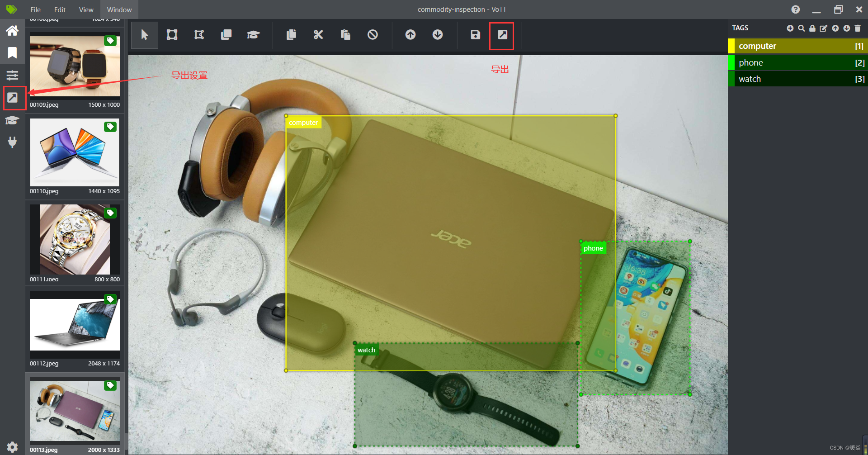
Task: Select the computer tag in the tag list
Action: click(x=798, y=46)
